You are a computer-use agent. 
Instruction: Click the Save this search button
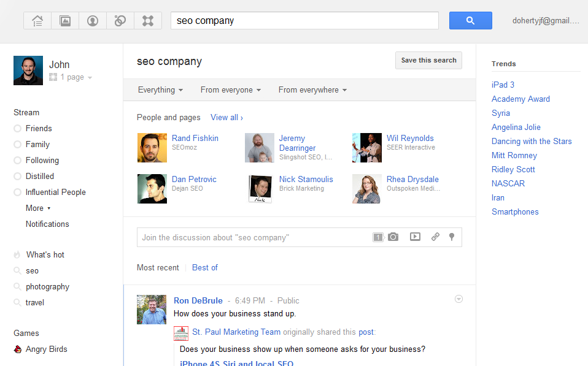[428, 60]
